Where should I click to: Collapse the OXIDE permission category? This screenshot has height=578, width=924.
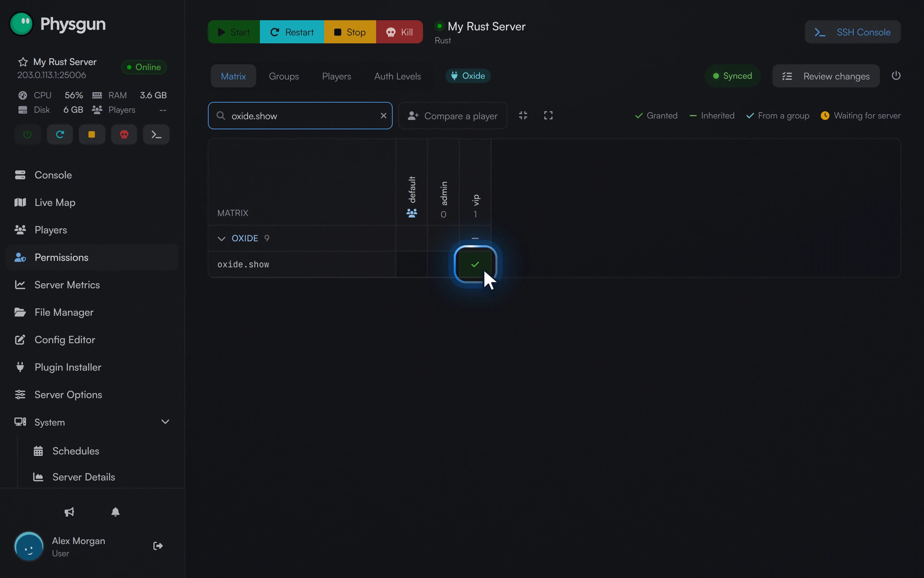[x=222, y=238]
